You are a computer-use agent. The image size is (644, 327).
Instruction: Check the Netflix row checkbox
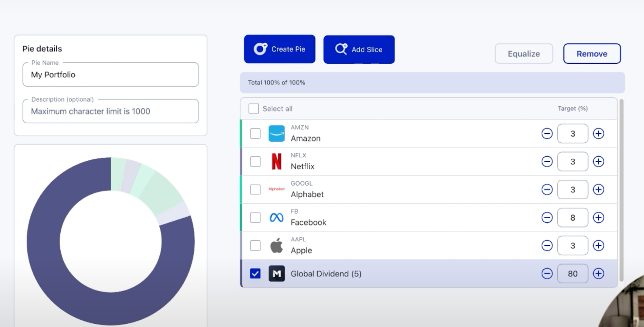pyautogui.click(x=255, y=161)
